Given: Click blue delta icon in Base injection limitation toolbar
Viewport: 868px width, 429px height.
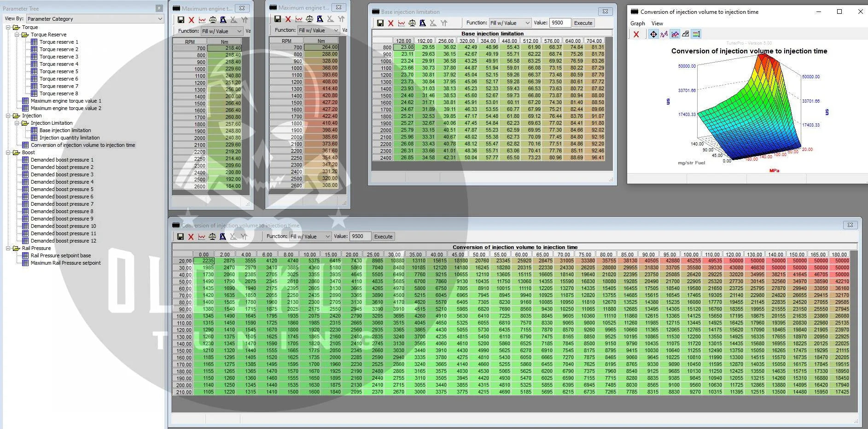Looking at the screenshot, I should click(x=423, y=23).
